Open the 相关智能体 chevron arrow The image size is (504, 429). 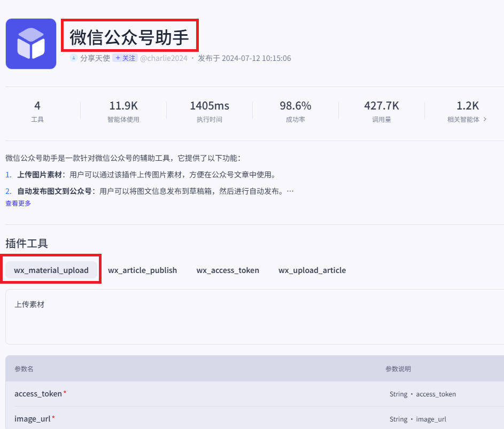[485, 119]
